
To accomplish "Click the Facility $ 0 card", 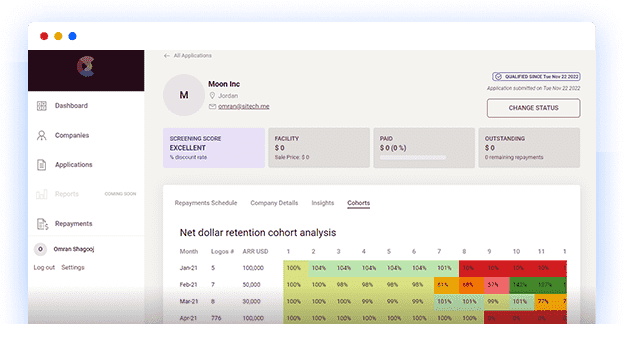I will 319,148.
